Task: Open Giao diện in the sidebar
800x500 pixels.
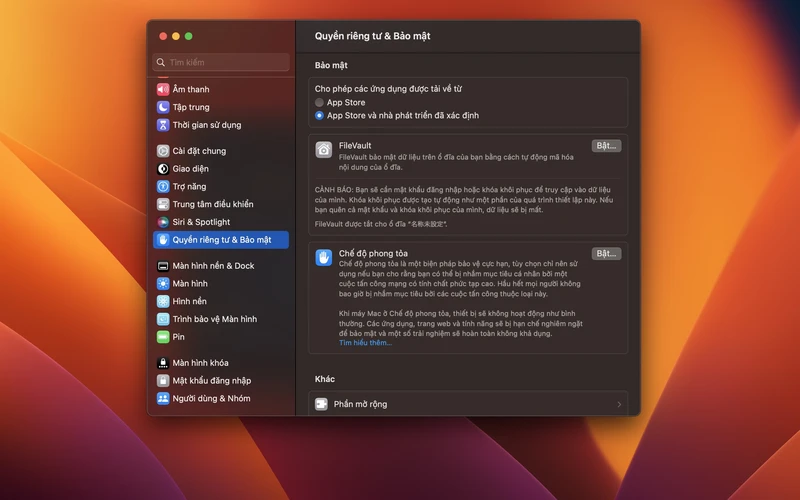Action: (190, 169)
